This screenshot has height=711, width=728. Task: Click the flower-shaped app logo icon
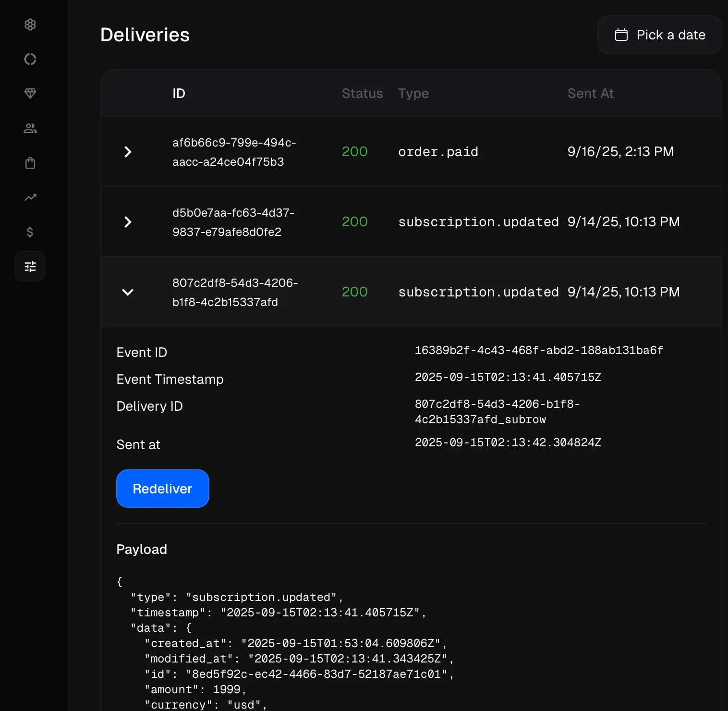click(x=30, y=25)
